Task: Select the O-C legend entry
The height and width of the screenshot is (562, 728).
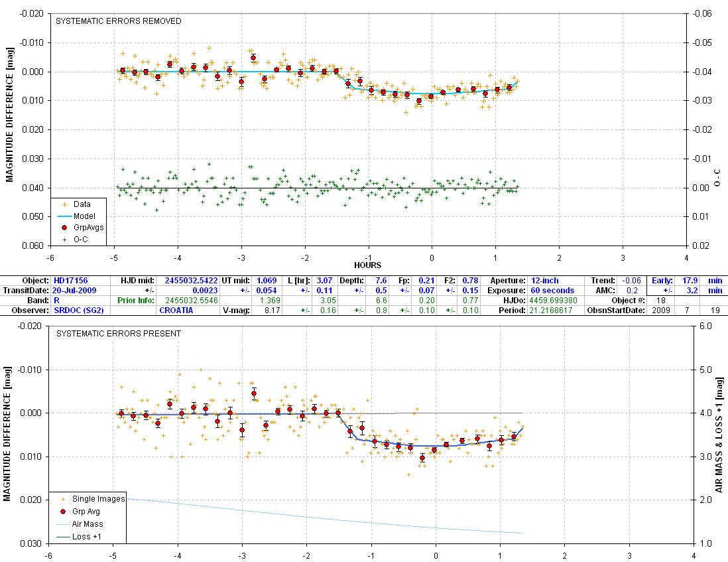Action: [x=74, y=239]
